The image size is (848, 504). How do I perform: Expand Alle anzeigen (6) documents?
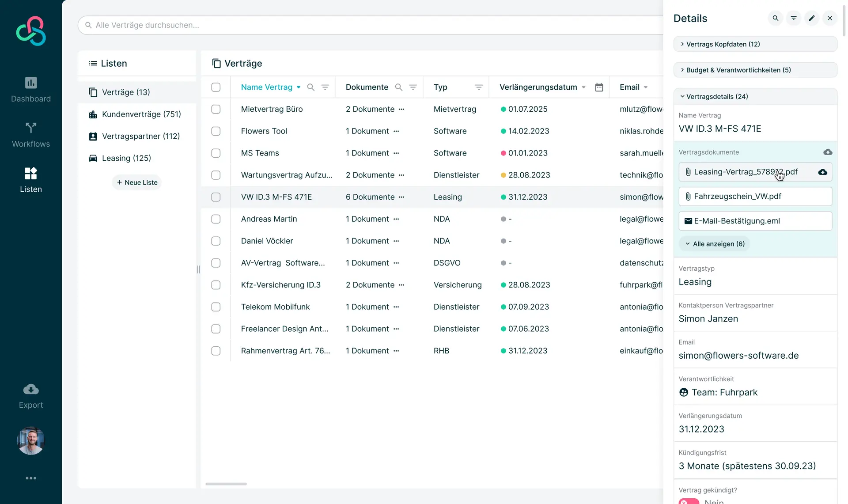pos(715,244)
